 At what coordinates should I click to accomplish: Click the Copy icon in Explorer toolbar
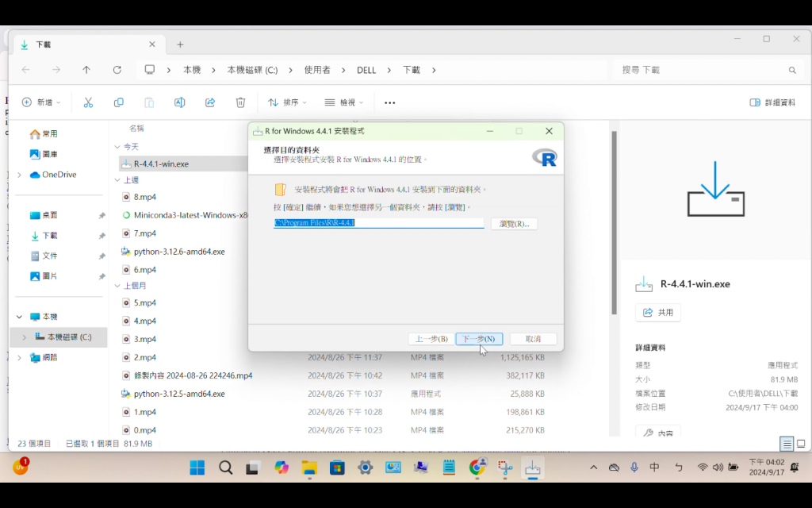point(119,102)
